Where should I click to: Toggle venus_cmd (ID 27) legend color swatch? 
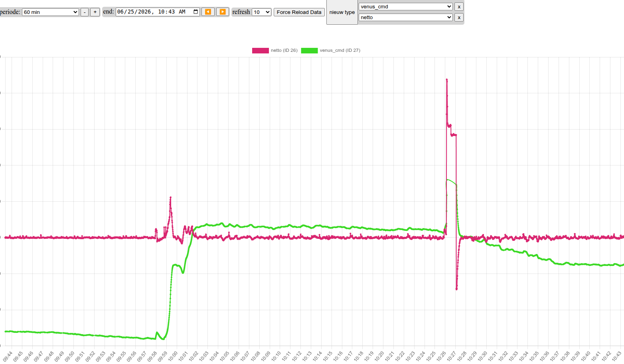pos(310,51)
